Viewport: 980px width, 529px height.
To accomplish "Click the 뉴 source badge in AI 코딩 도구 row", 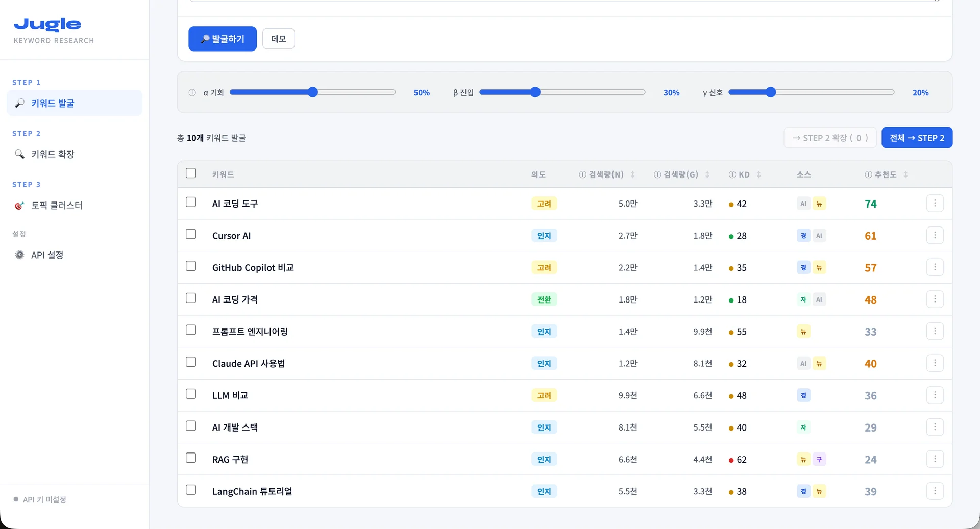I will (x=819, y=204).
